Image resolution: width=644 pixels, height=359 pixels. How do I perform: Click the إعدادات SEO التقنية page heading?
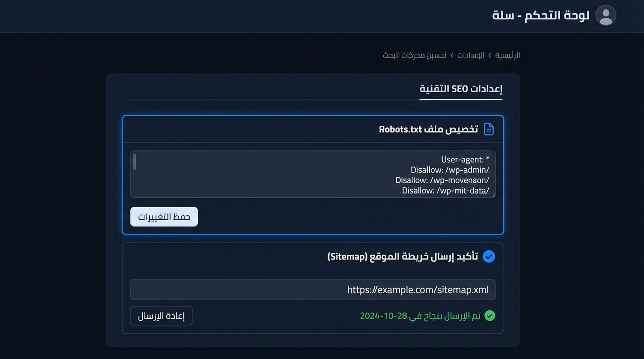click(x=461, y=88)
